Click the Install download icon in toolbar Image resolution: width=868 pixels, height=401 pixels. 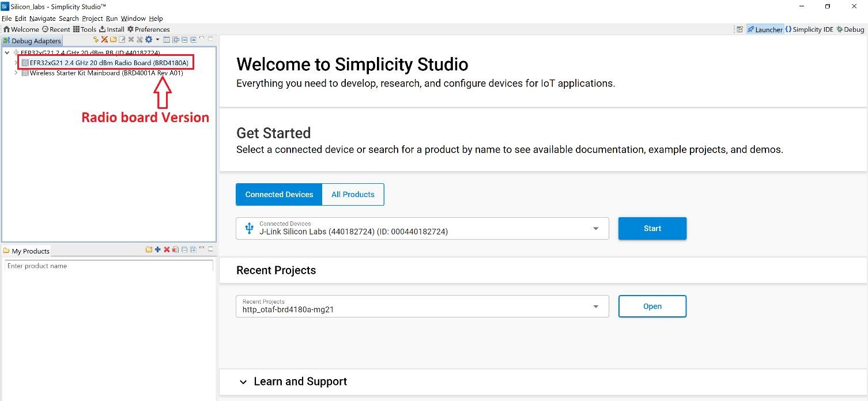coord(112,29)
